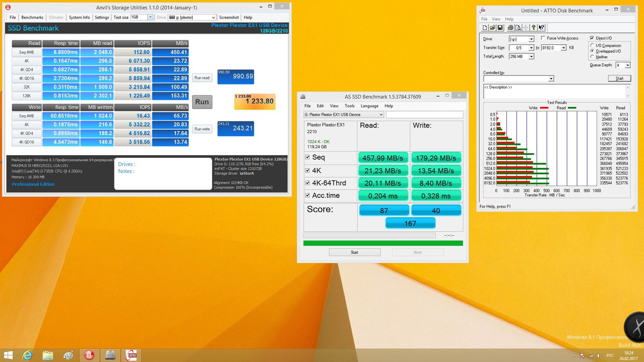Click the Run write button in Anvil's
Viewport: 644px width, 362px height.
click(202, 129)
